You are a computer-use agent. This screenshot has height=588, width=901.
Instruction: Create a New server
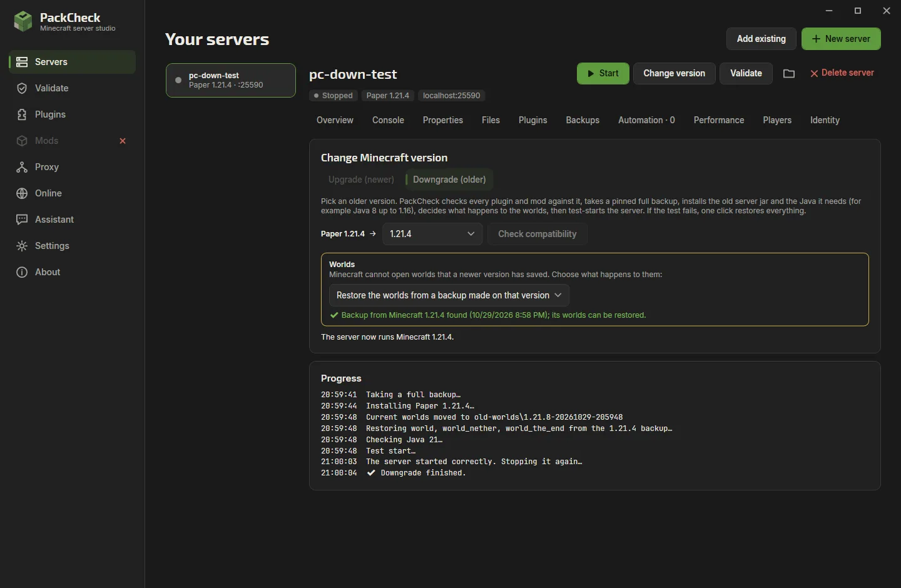[x=841, y=39]
